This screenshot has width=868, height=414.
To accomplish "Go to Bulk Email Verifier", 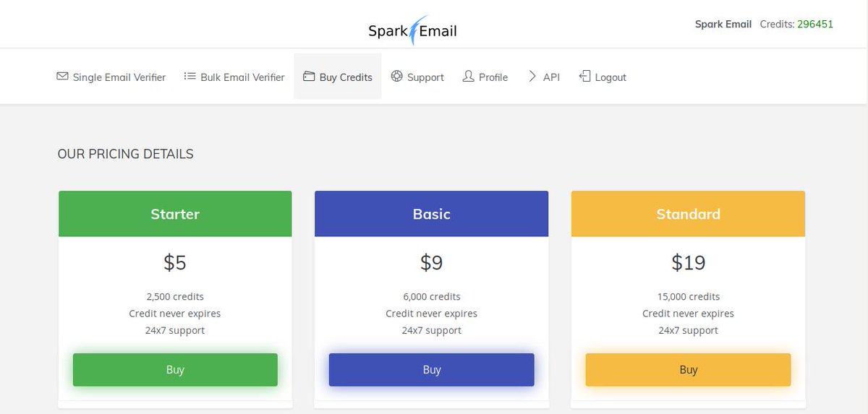I will [234, 77].
